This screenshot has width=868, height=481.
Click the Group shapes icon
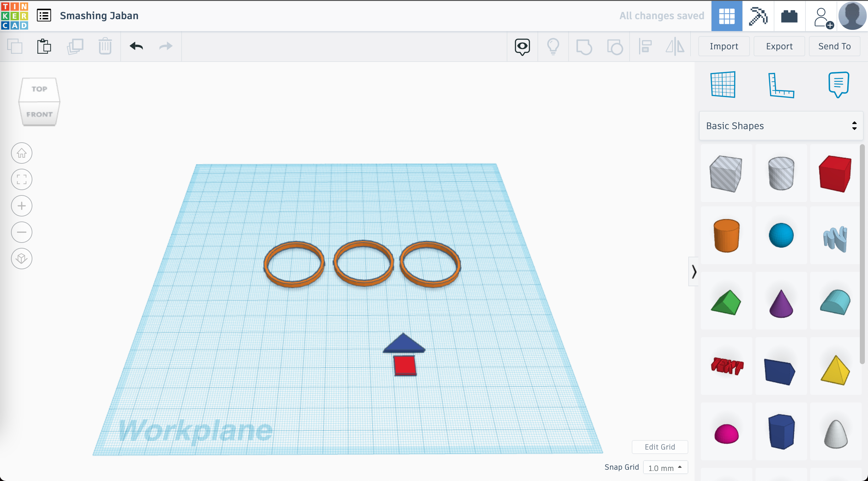coord(584,46)
